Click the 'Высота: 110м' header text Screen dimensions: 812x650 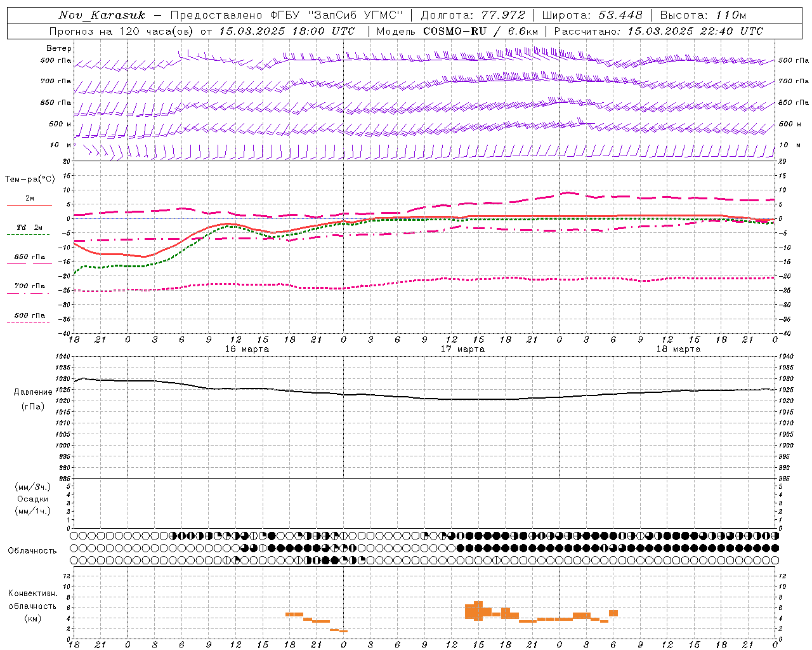pyautogui.click(x=703, y=15)
